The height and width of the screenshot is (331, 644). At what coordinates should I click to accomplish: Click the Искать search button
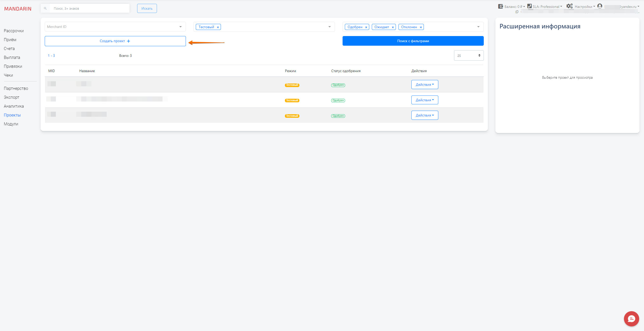coord(147,8)
